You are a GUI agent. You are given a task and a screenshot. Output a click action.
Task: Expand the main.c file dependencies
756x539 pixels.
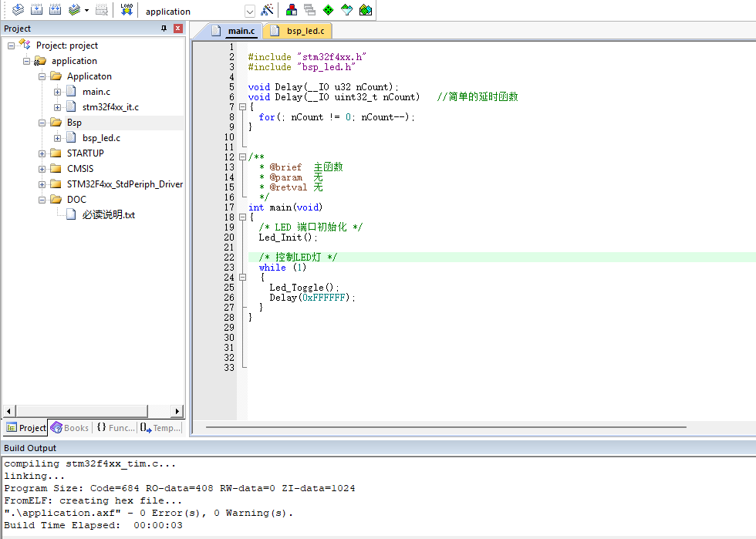(57, 92)
